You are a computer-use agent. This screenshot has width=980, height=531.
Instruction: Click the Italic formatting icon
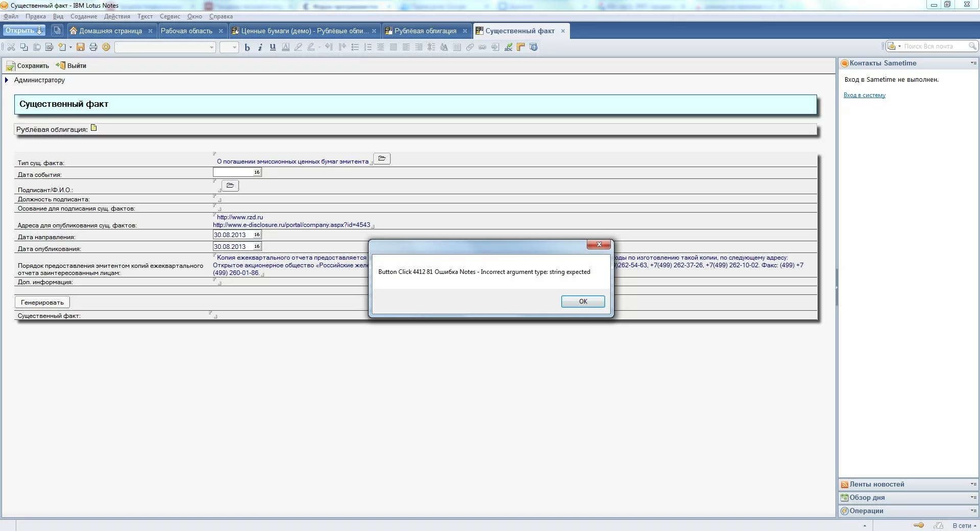[260, 47]
